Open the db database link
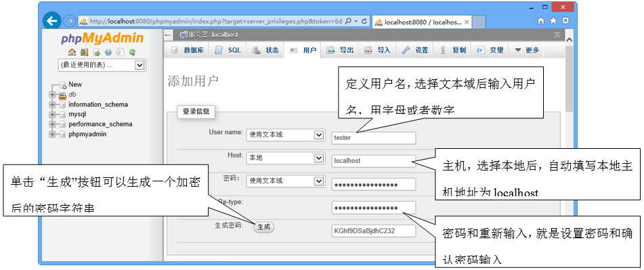This screenshot has width=644, height=270. (72, 95)
